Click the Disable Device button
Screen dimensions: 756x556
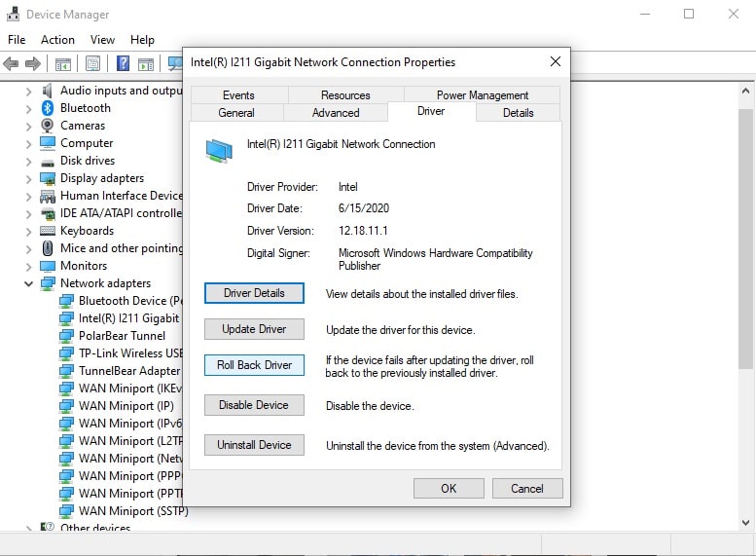[x=254, y=405]
